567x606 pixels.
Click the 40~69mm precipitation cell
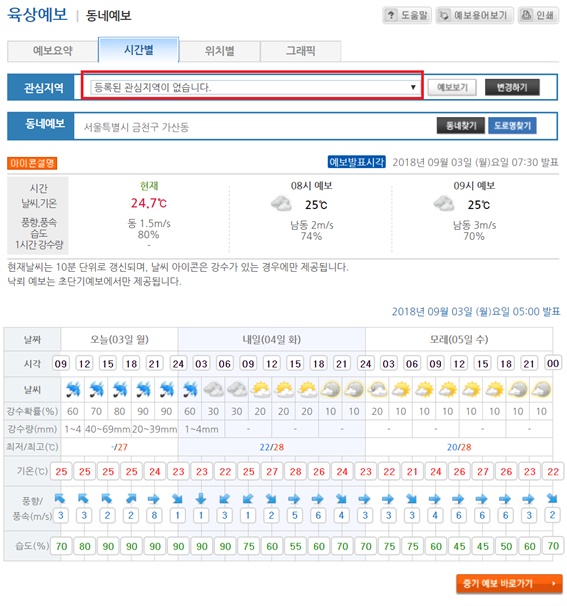[108, 429]
